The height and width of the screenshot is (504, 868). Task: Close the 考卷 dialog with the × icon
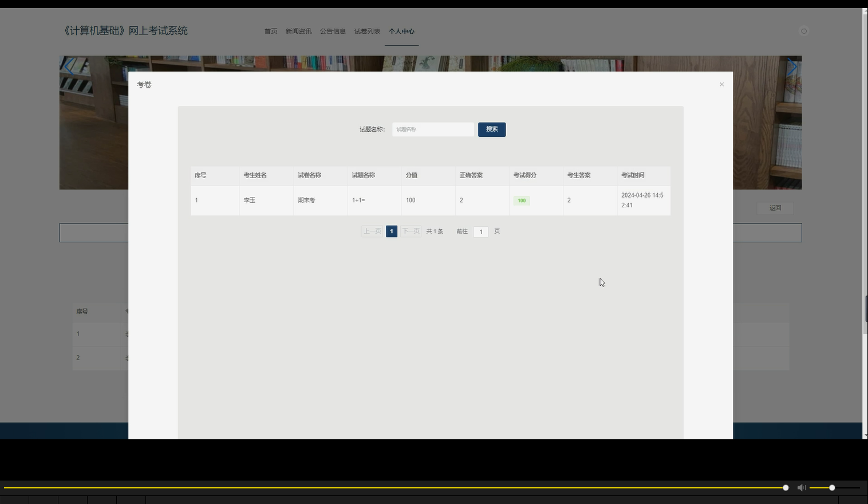click(x=721, y=84)
